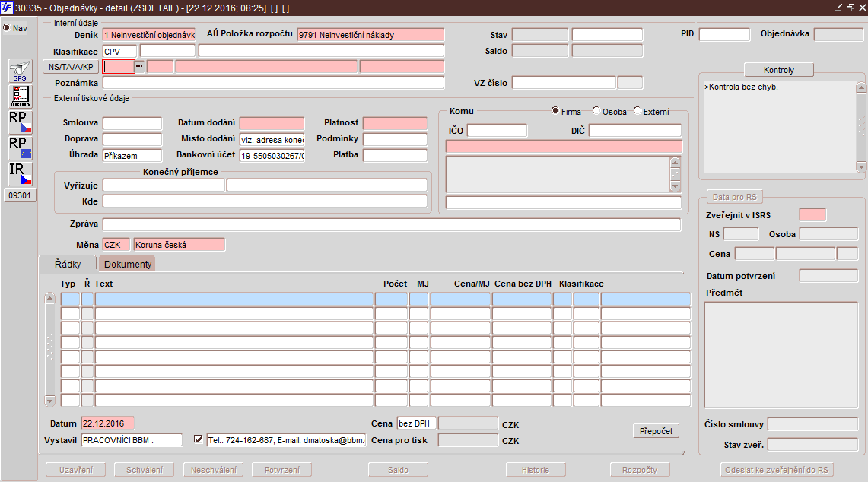Click RP icon with Czech flag

pyautogui.click(x=21, y=122)
